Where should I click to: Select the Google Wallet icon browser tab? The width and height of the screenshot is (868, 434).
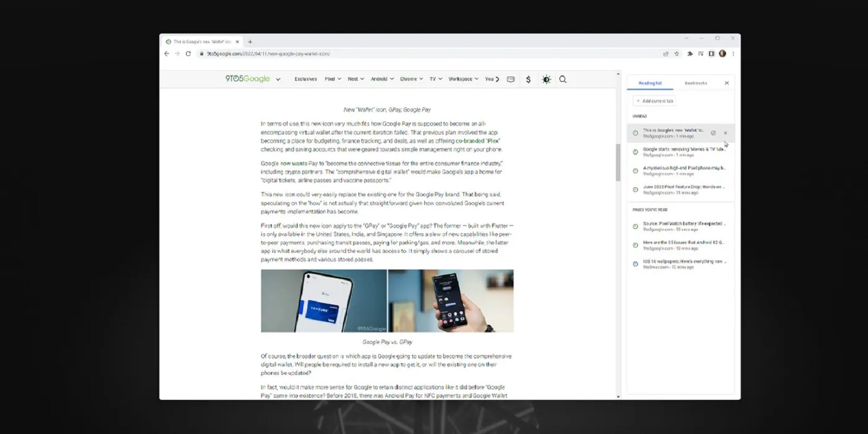(202, 42)
